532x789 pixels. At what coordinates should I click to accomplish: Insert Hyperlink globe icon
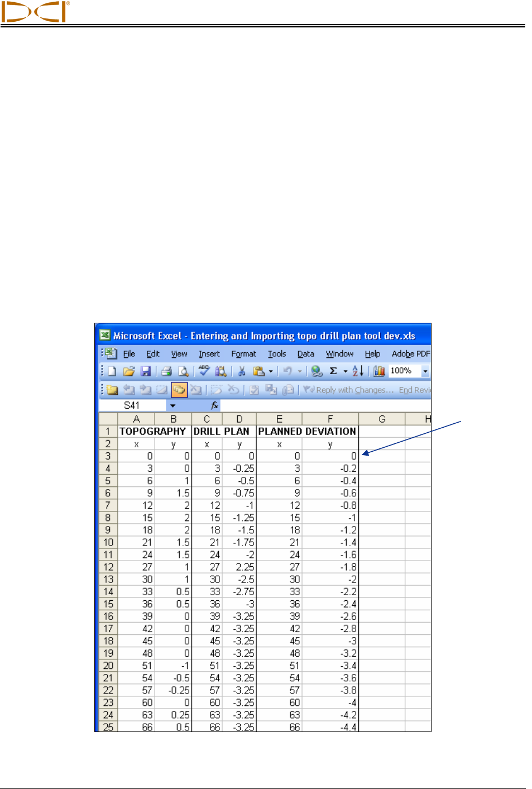(x=317, y=371)
